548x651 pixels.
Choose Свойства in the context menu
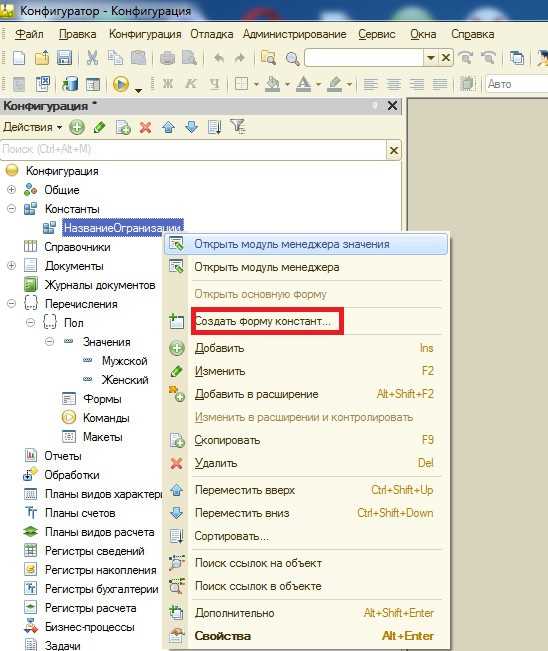coord(223,636)
